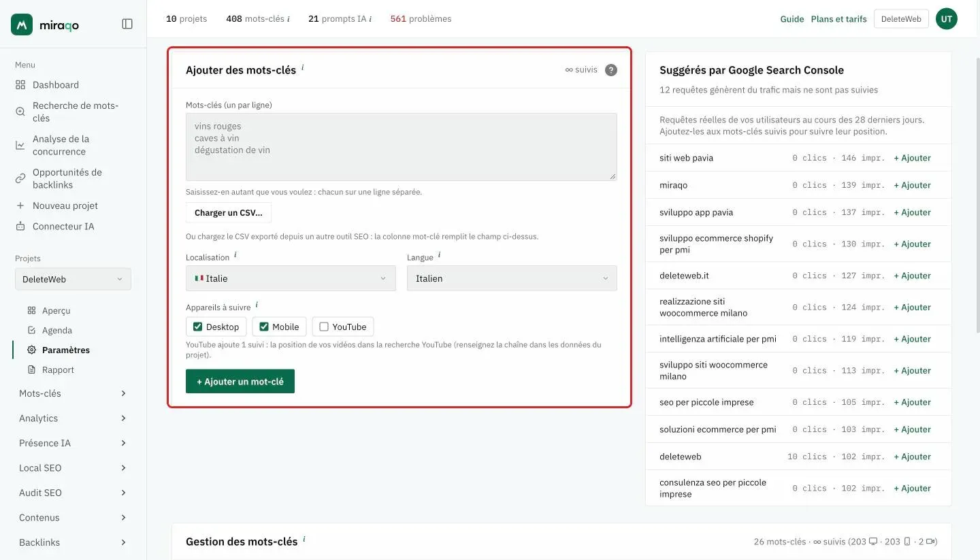Click info icon beside Langue label
The width and height of the screenshot is (980, 560).
439,254
